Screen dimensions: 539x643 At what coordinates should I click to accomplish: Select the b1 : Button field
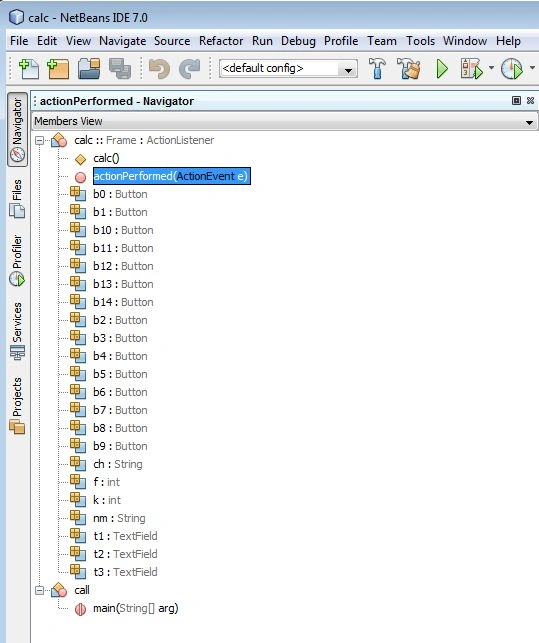(x=120, y=212)
